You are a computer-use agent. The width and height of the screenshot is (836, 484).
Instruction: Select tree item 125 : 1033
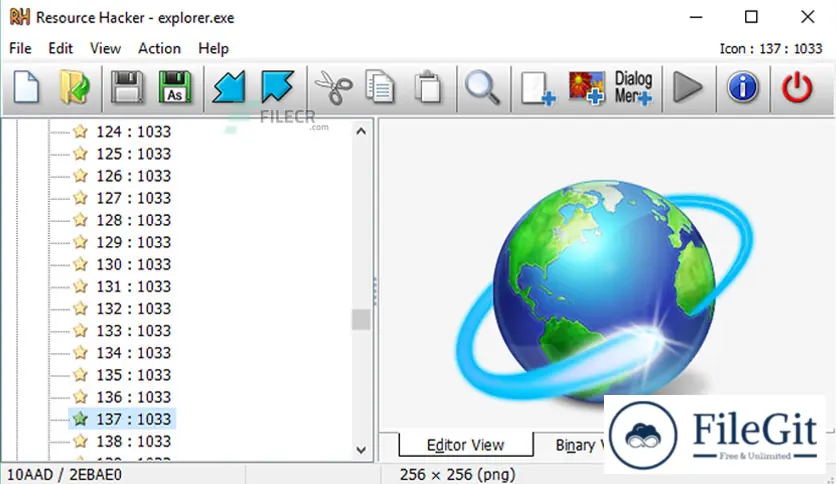coord(133,154)
